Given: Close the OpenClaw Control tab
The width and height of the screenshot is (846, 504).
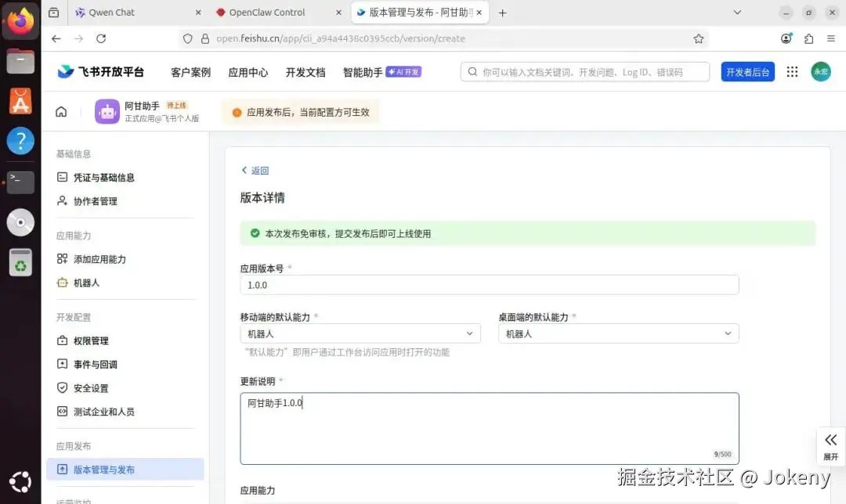Looking at the screenshot, I should point(338,13).
